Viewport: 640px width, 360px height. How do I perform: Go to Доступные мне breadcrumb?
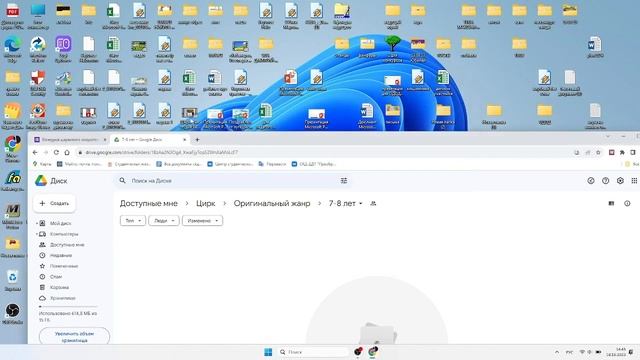(x=149, y=203)
